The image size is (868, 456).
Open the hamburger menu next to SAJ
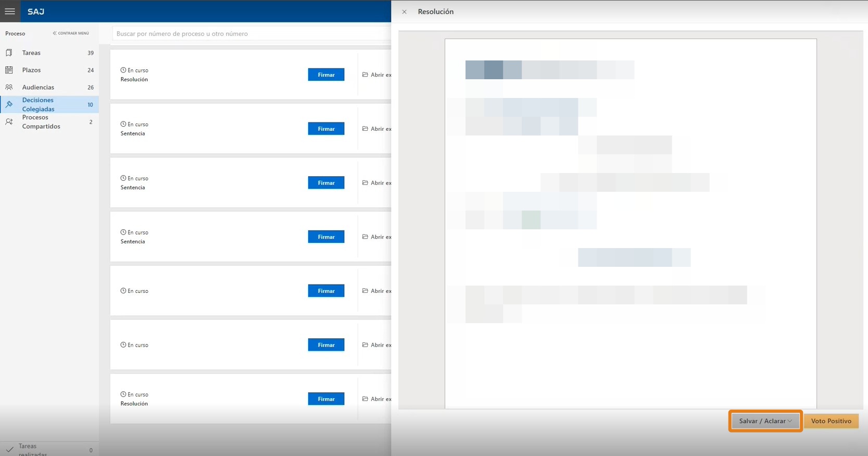coord(10,11)
